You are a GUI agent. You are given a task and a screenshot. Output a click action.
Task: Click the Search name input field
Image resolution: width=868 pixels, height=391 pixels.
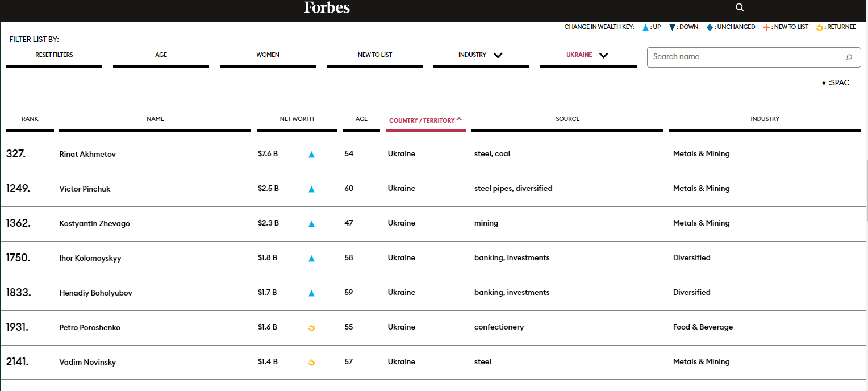pos(754,57)
